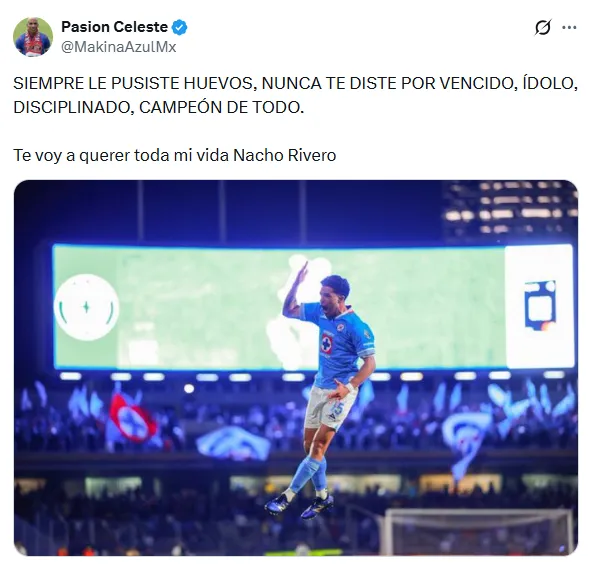Image resolution: width=595 pixels, height=569 pixels.
Task: Click the 'CAMPEÓN DE TODO' text
Action: [x=222, y=107]
